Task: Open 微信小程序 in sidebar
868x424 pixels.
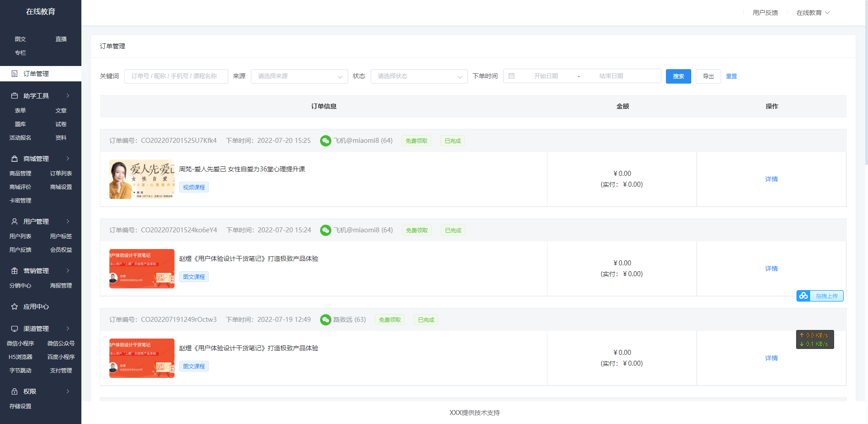Action: 20,344
